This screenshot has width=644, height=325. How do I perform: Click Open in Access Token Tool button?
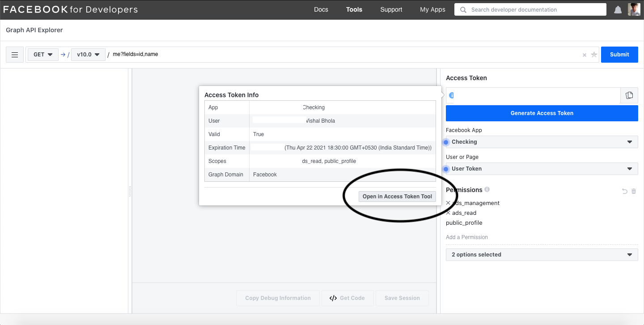[397, 197]
